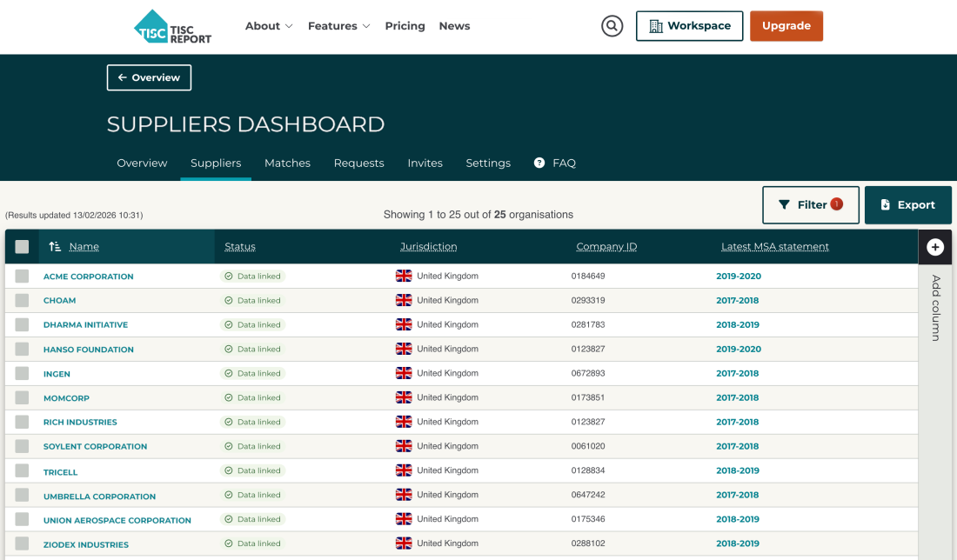Click UK flag in Acme Corporation row
This screenshot has width=957, height=560.
coord(404,276)
